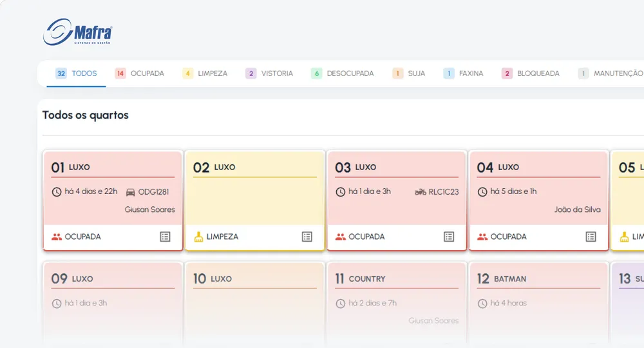Open details list icon on room 04
Screen dimensions: 644x348
(x=591, y=237)
